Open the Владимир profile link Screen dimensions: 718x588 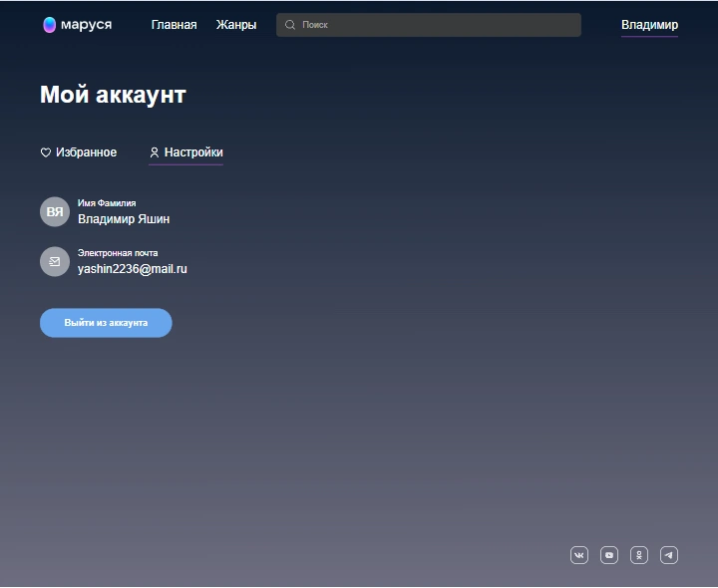point(649,25)
